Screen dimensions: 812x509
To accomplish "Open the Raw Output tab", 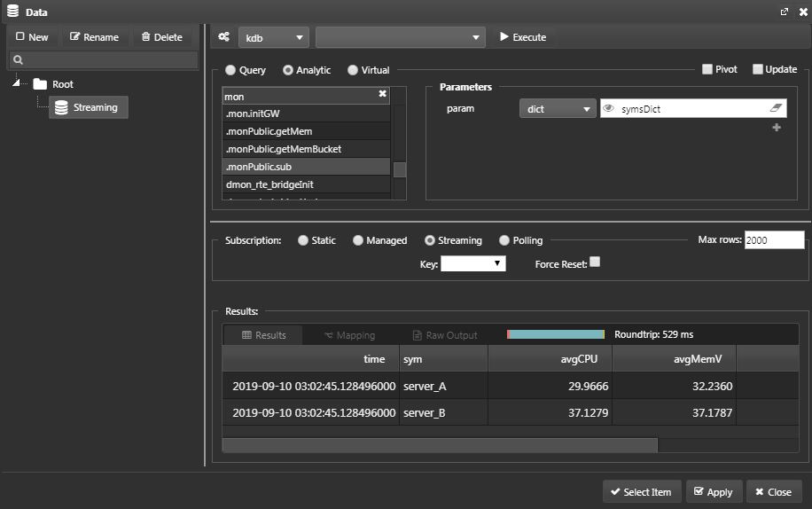I will coord(445,335).
